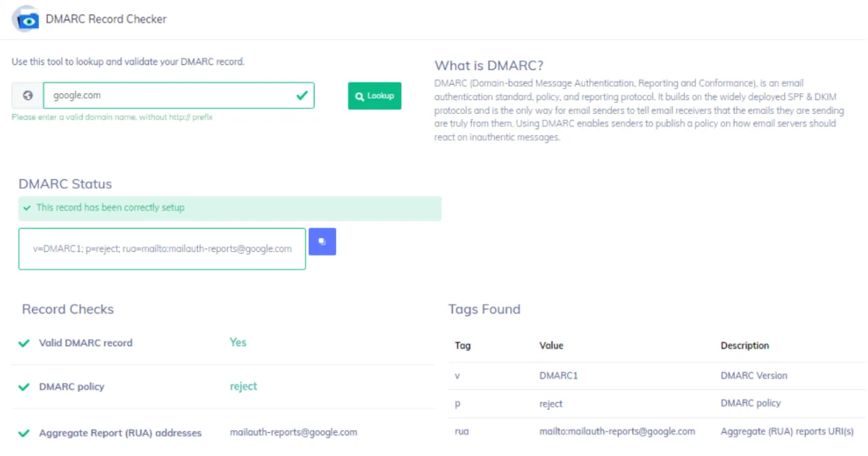Click the green validation checkmark in domain field
868x456 pixels.
(x=302, y=95)
